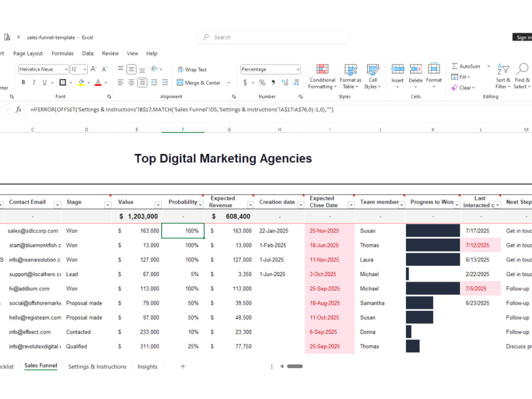Decrease font size

coord(104,69)
